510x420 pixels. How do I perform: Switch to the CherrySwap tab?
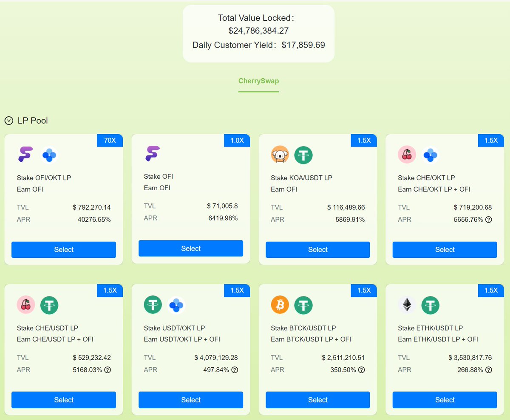tap(258, 81)
